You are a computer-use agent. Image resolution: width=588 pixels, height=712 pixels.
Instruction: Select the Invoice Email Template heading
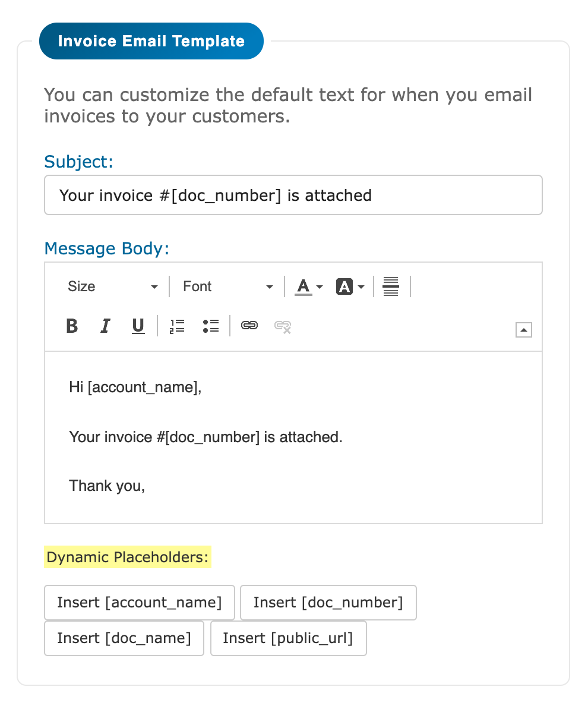pos(151,41)
